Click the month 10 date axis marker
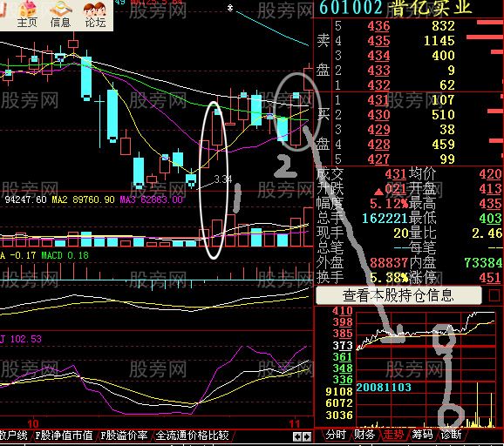The width and height of the screenshot is (504, 446). pos(33,424)
